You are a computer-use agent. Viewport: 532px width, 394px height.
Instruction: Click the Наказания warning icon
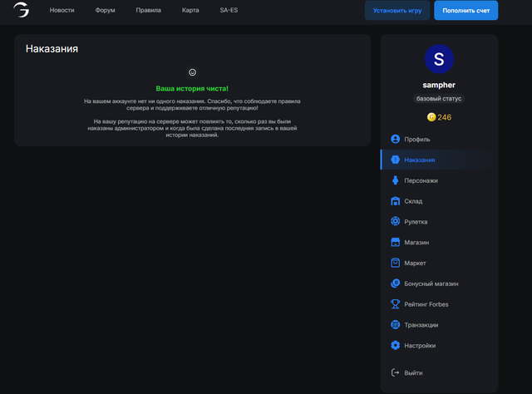pyautogui.click(x=396, y=160)
